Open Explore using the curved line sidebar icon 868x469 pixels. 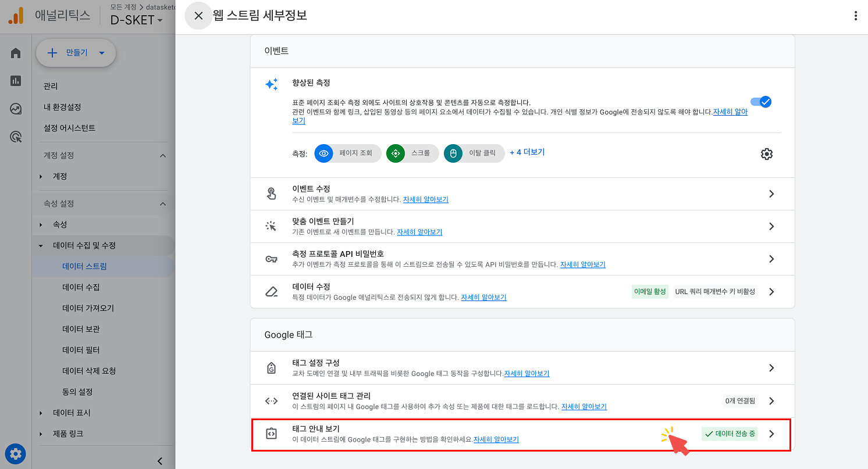click(x=15, y=108)
